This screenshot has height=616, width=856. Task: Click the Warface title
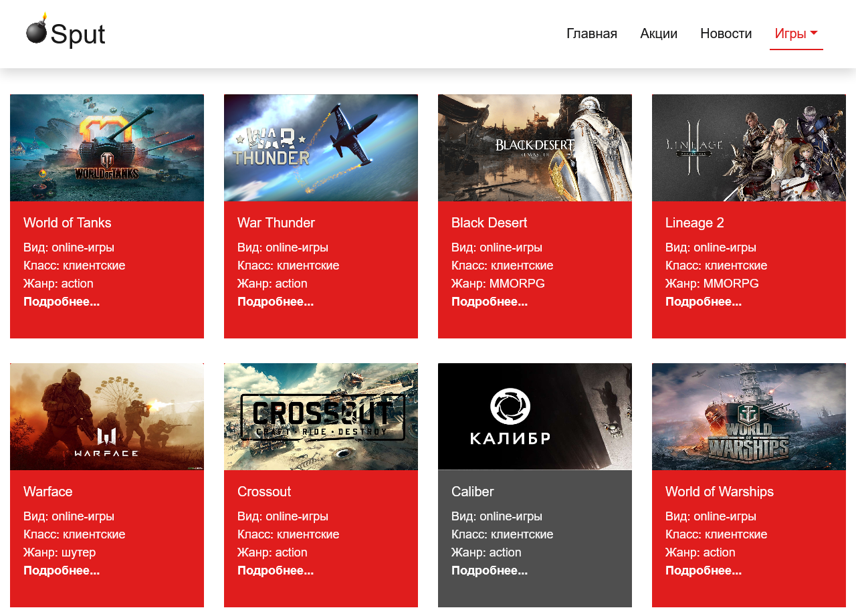(x=48, y=492)
